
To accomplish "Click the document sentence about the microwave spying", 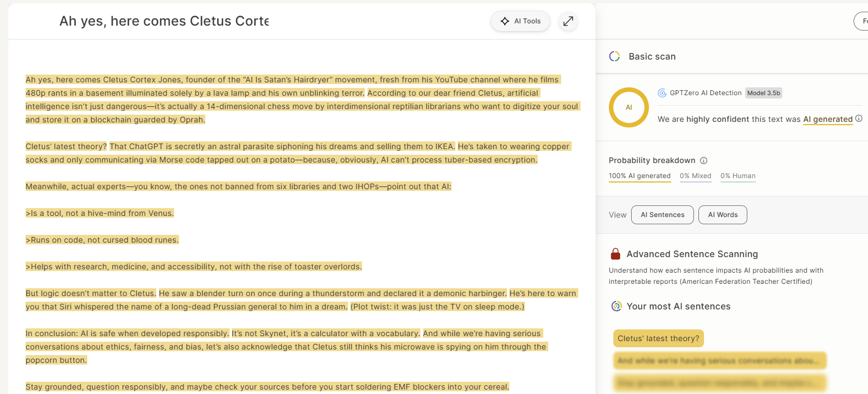I will [286, 347].
